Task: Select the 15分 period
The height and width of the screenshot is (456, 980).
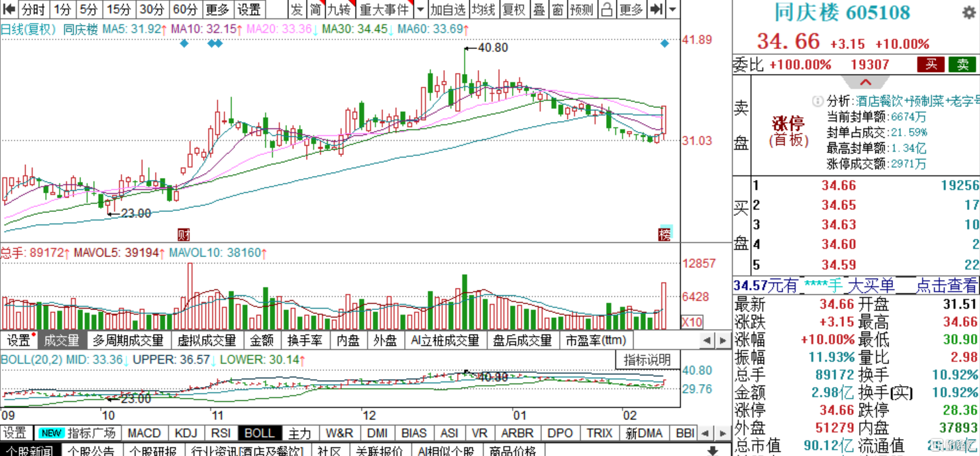Action: tap(119, 9)
